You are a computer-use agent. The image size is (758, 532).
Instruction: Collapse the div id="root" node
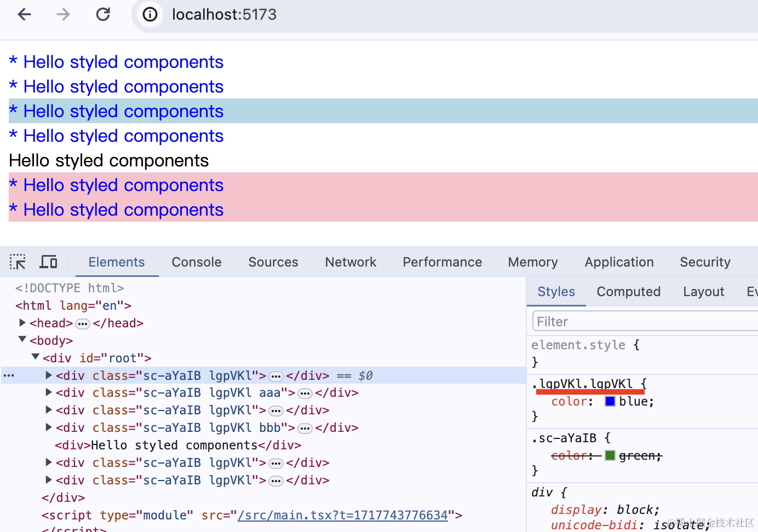tap(36, 357)
